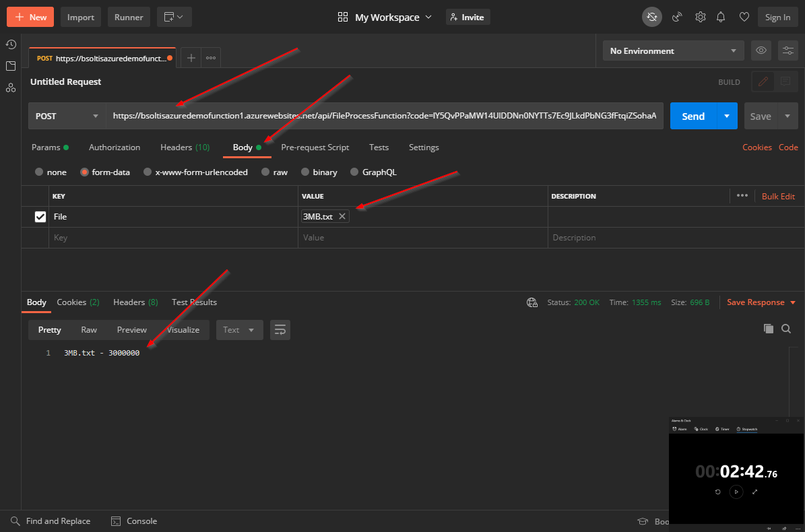805x532 pixels.
Task: Search the response with the magnifier icon
Action: (786, 329)
